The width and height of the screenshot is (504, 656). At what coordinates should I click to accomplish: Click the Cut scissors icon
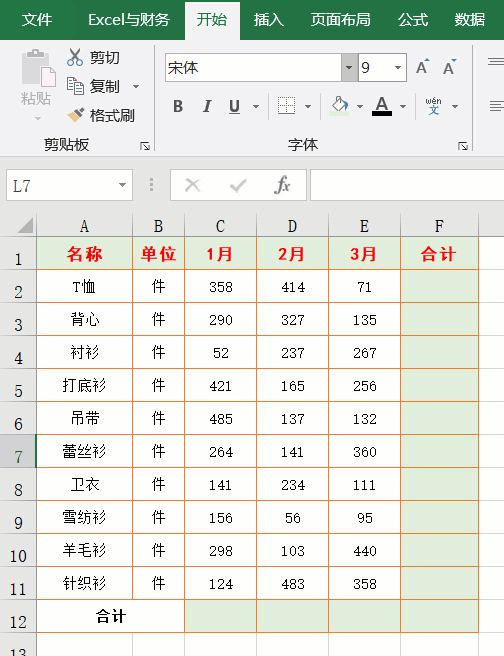(75, 57)
